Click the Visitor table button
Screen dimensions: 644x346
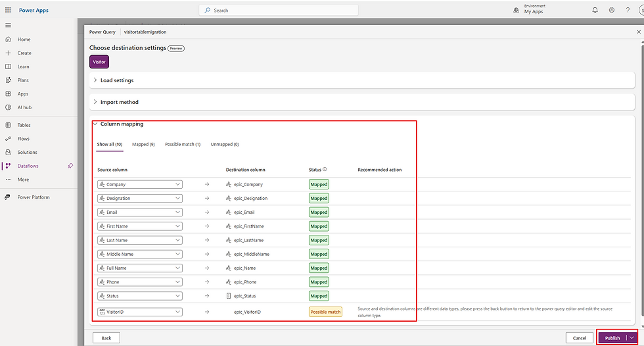[99, 62]
